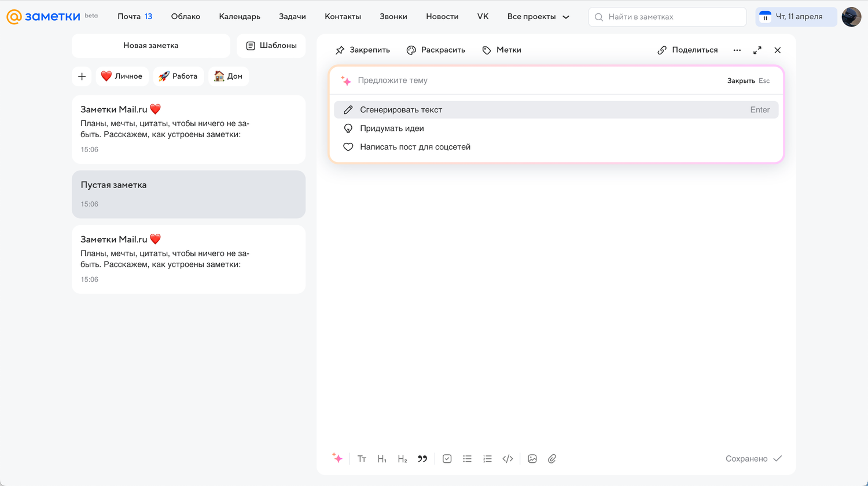Expand the note to fullscreen
Image resolution: width=868 pixels, height=486 pixels.
coord(757,50)
